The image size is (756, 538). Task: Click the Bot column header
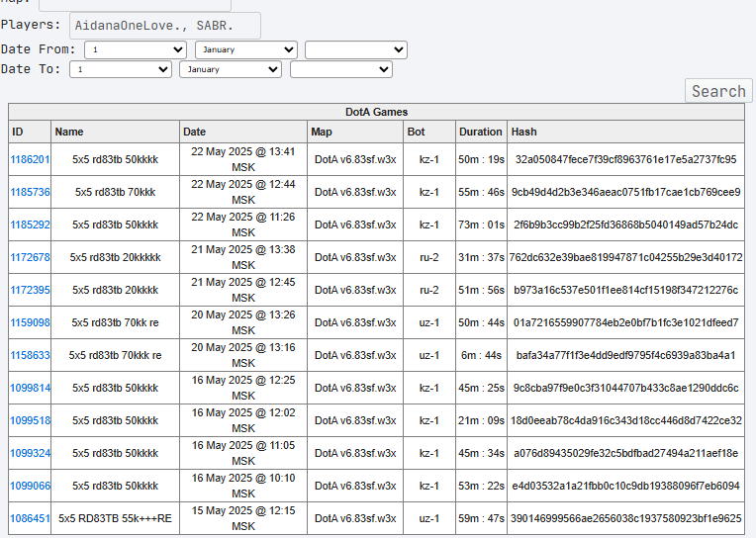pos(429,132)
